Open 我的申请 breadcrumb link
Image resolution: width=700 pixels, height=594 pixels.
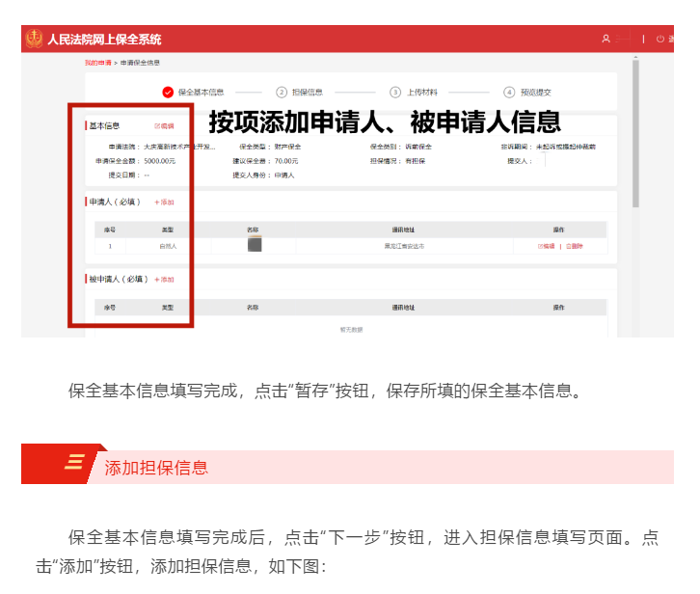tap(97, 63)
